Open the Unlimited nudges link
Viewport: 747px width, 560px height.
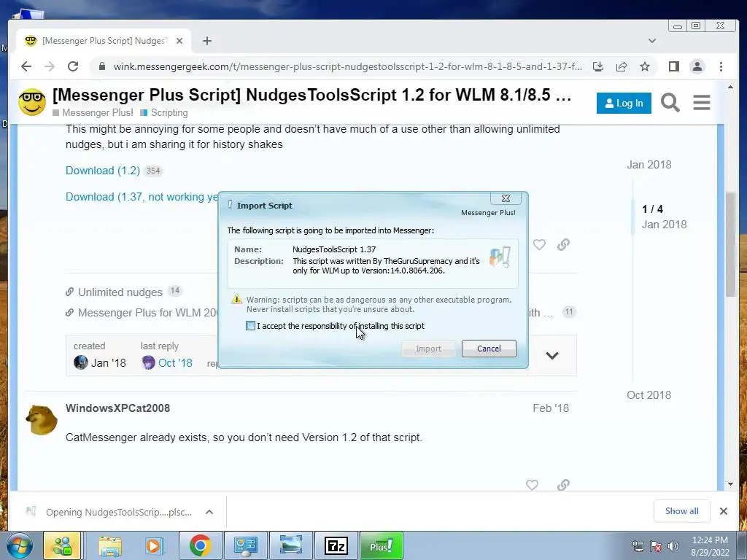[120, 292]
